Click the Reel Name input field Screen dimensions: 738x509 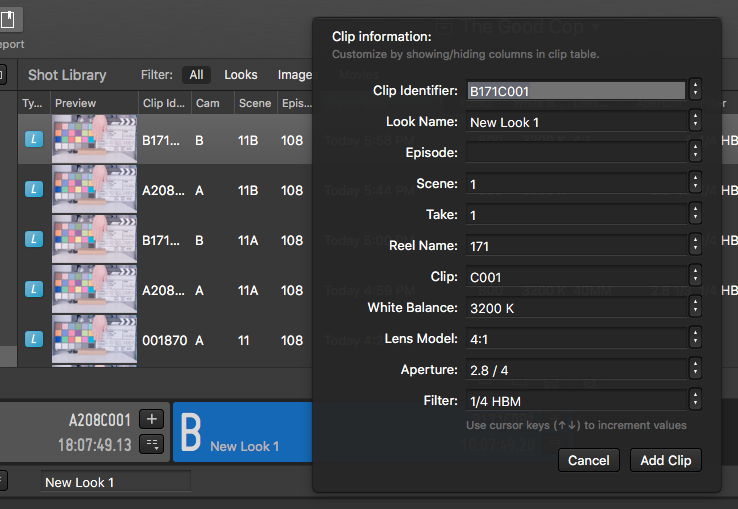576,246
